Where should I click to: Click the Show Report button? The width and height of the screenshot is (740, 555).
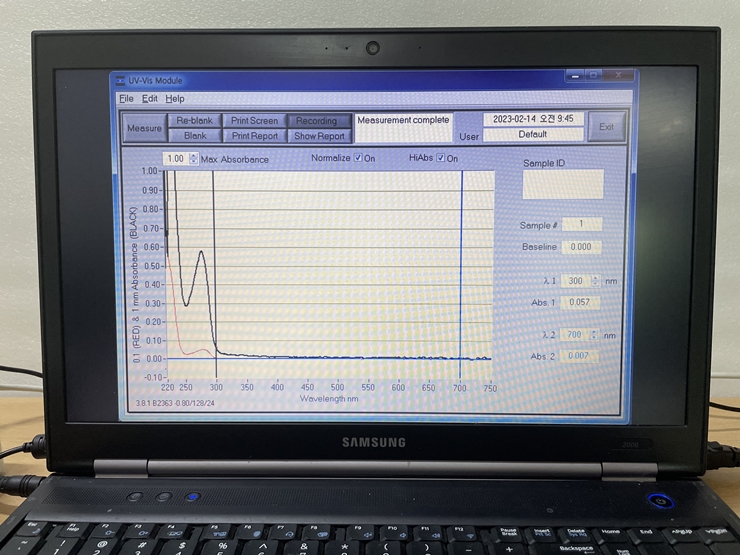pos(318,136)
